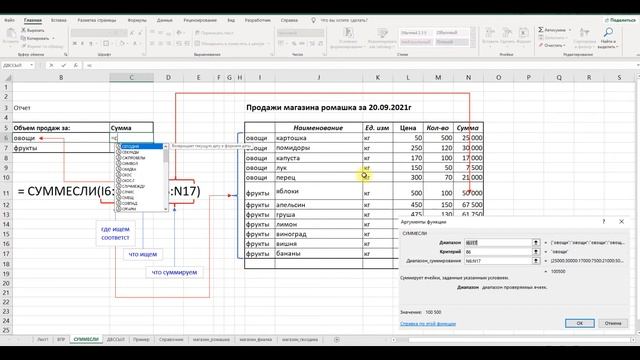Image resolution: width=640 pixels, height=360 pixels.
Task: Switch to the Вид ribbon tab
Action: 231,20
